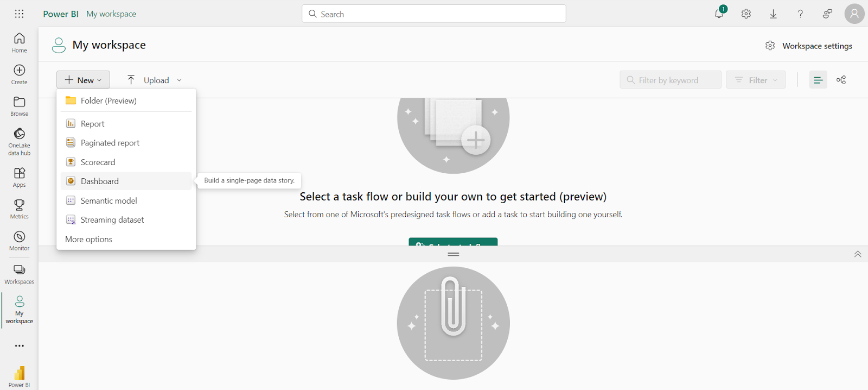
Task: Click the Power BI header link
Action: click(x=61, y=14)
